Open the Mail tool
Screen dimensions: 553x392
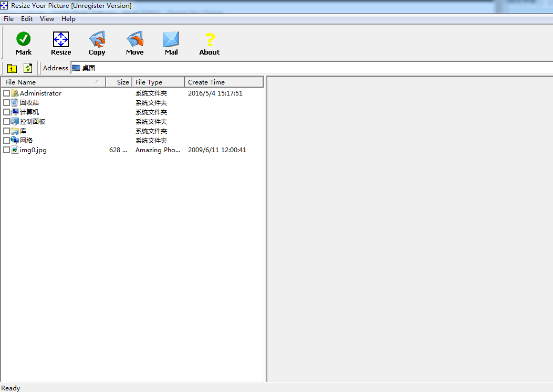tap(171, 38)
